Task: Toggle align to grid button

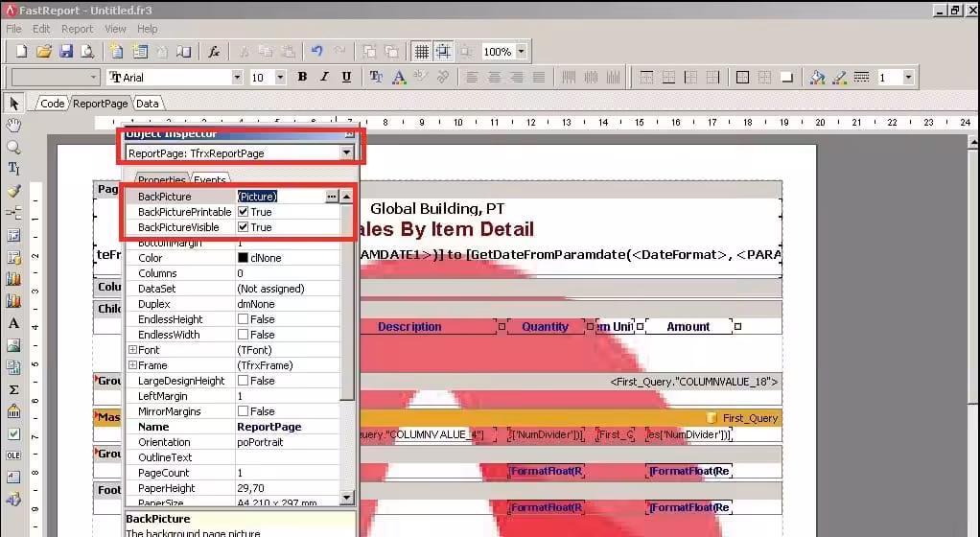Action: pos(443,52)
